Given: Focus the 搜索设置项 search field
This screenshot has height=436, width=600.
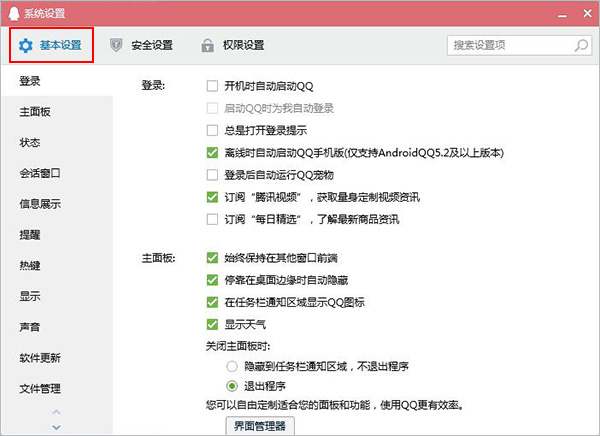Looking at the screenshot, I should click(x=519, y=45).
